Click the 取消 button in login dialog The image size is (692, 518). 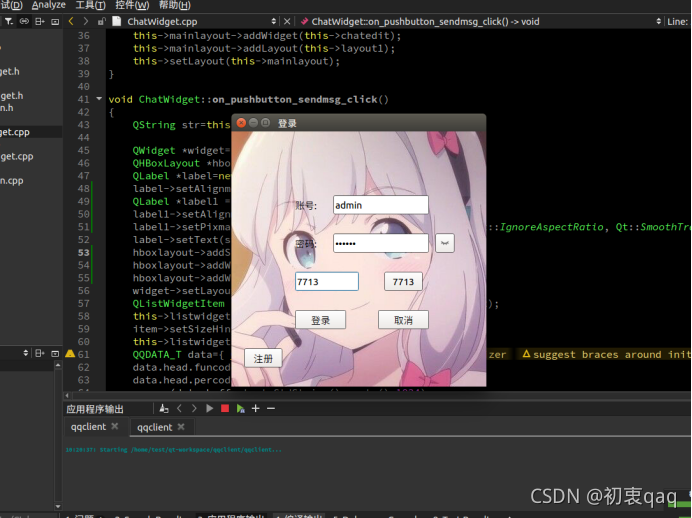(403, 320)
